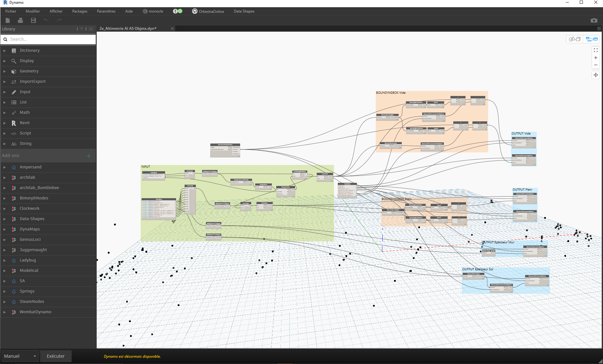Take a workspace screenshot with camera icon
The image size is (603, 364).
pos(594,20)
